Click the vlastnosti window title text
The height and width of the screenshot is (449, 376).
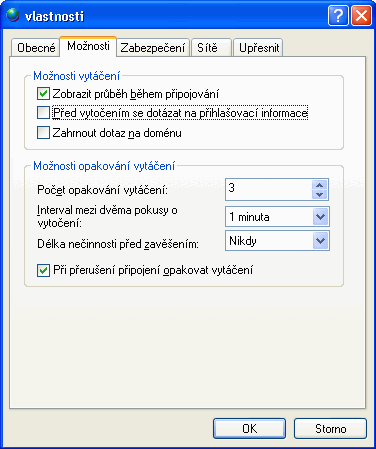pyautogui.click(x=54, y=16)
